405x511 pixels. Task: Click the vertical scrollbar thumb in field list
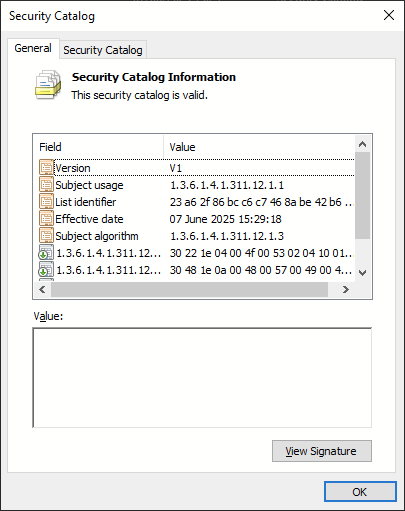click(x=362, y=196)
